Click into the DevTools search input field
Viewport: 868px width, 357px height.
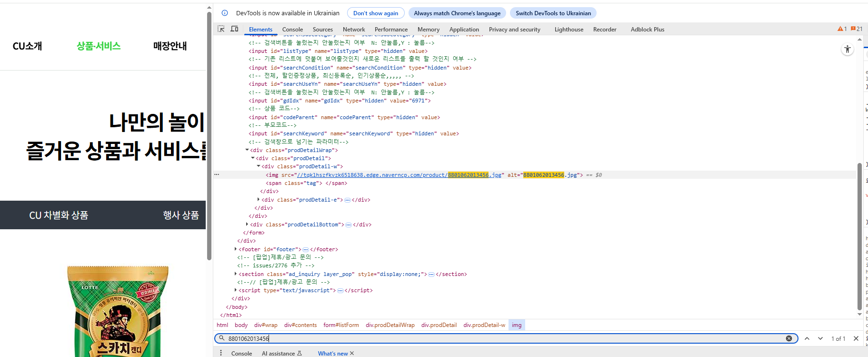(x=506, y=338)
